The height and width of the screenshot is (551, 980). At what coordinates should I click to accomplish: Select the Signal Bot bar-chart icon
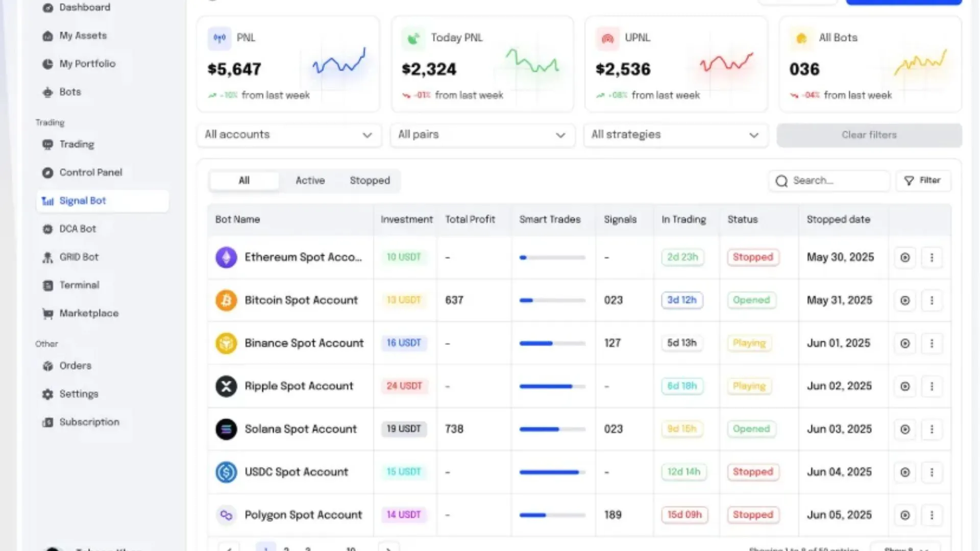pos(47,201)
